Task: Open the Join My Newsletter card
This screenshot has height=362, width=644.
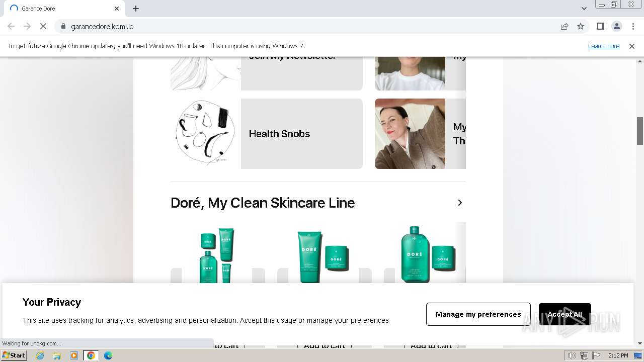Action: pyautogui.click(x=267, y=73)
